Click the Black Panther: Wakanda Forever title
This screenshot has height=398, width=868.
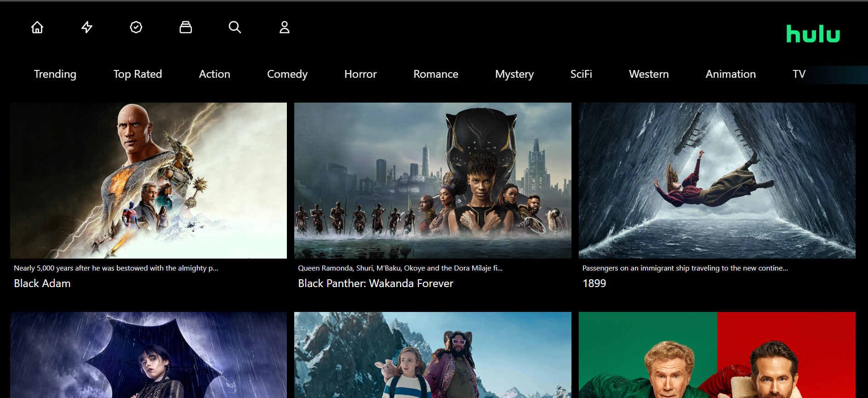[x=376, y=283]
